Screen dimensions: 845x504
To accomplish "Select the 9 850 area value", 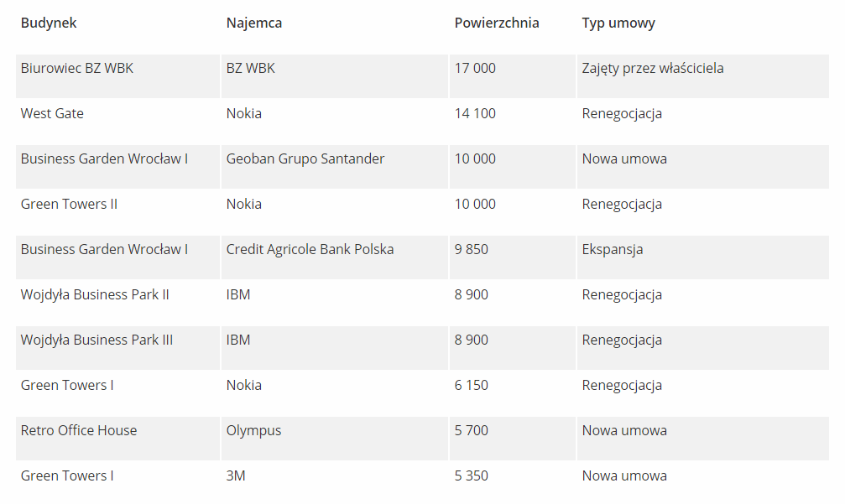I will [x=472, y=250].
